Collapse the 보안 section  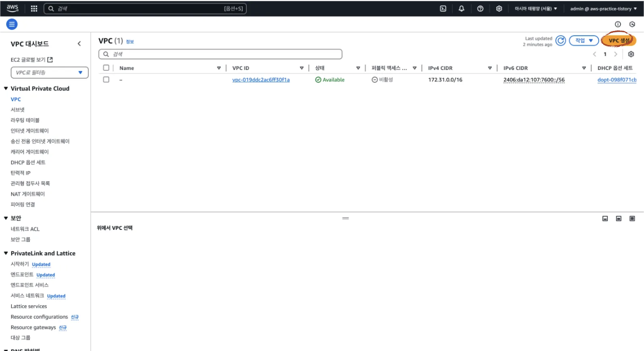[6, 218]
